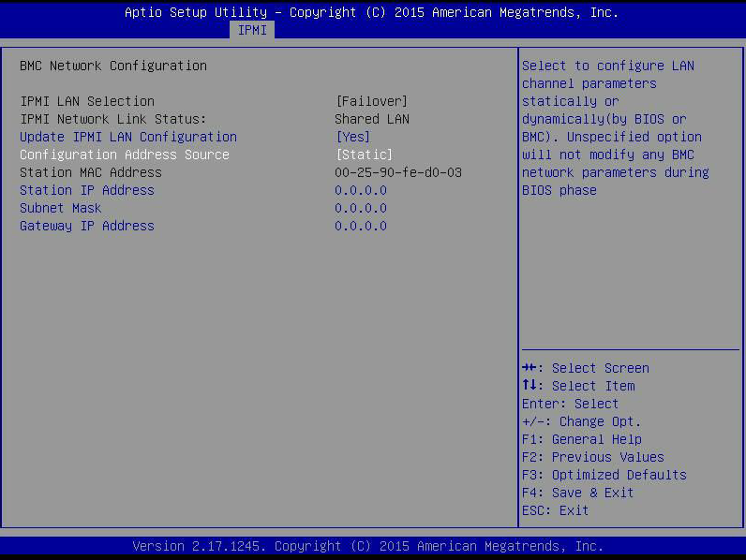Image resolution: width=746 pixels, height=560 pixels.
Task: Select the Update IPMI LAN Configuration label
Action: [x=128, y=137]
